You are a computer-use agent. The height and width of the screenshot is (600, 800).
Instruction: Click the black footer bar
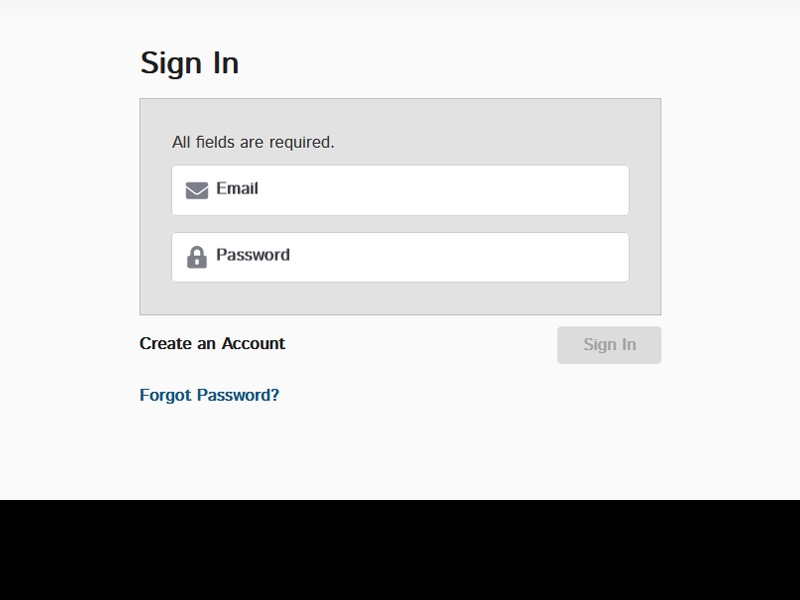400,550
